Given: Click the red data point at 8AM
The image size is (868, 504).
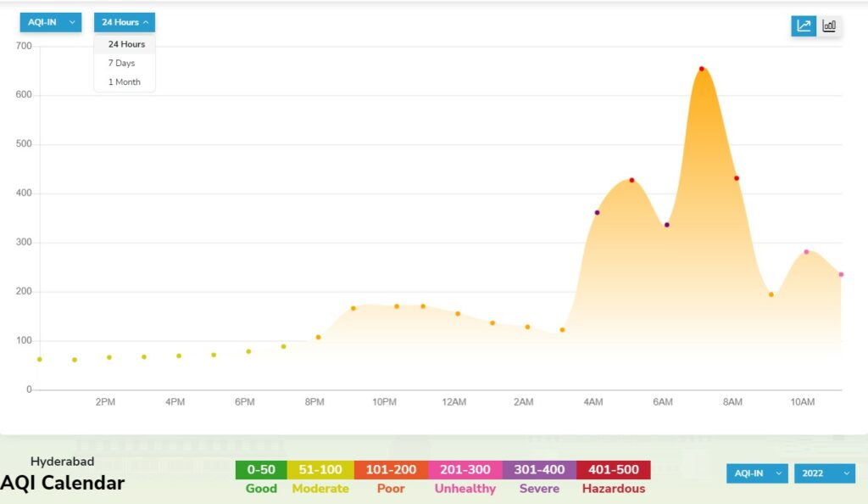Looking at the screenshot, I should pyautogui.click(x=737, y=178).
